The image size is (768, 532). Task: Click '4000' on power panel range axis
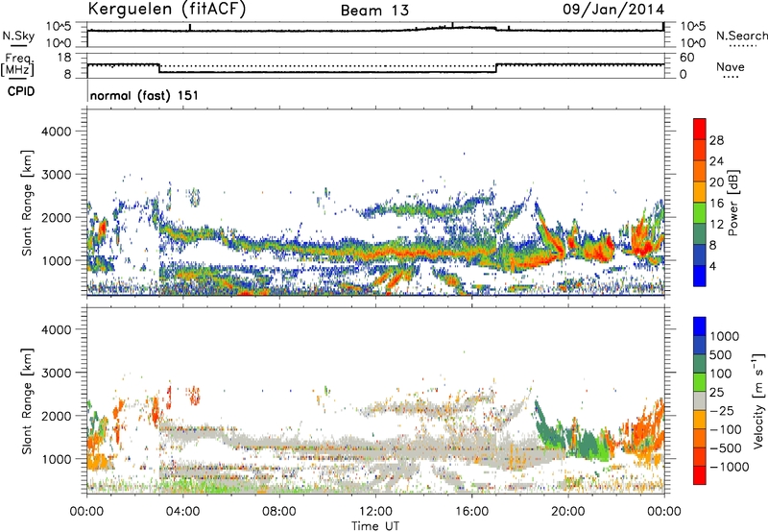tap(57, 132)
